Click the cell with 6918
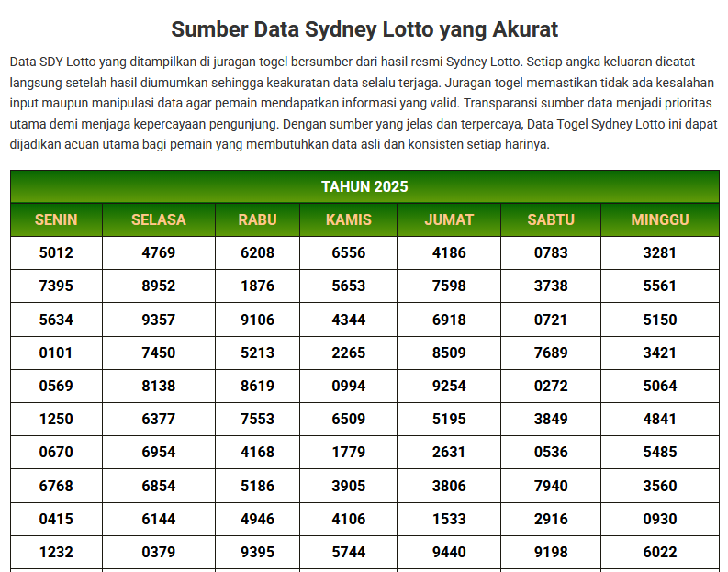Image resolution: width=728 pixels, height=572 pixels. pyautogui.click(x=449, y=320)
